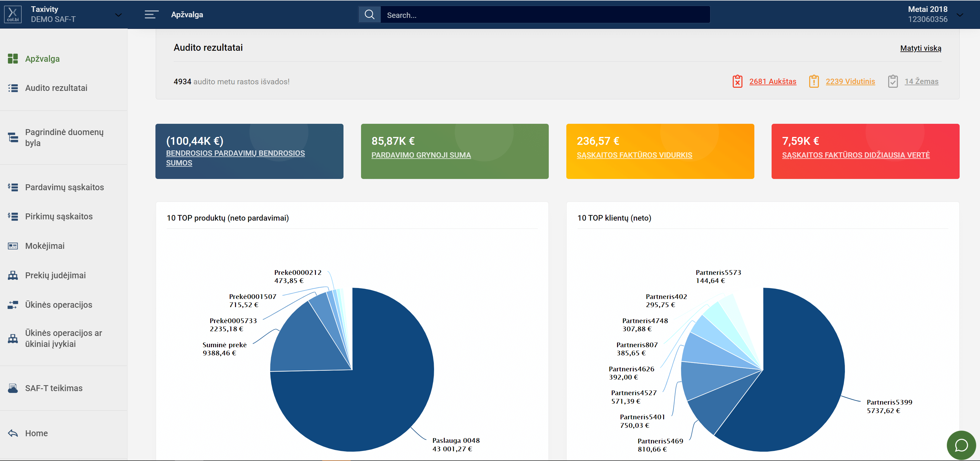This screenshot has height=461, width=980.
Task: Click the search magnifier icon
Action: click(369, 14)
